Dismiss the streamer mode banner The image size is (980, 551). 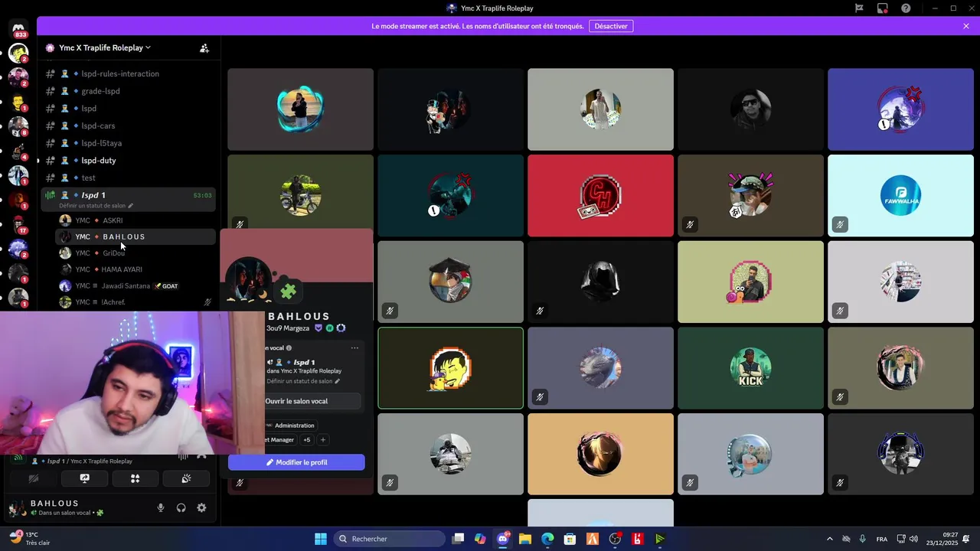[x=966, y=26]
